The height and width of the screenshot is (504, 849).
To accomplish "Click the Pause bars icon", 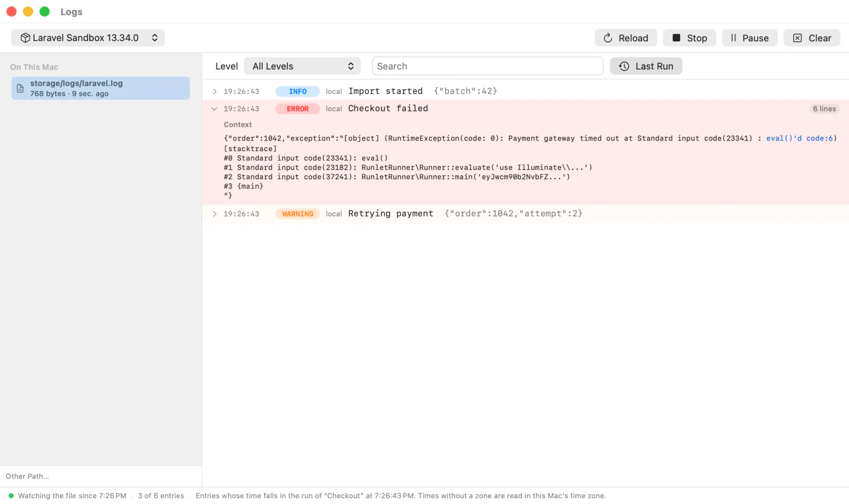I will pos(733,38).
